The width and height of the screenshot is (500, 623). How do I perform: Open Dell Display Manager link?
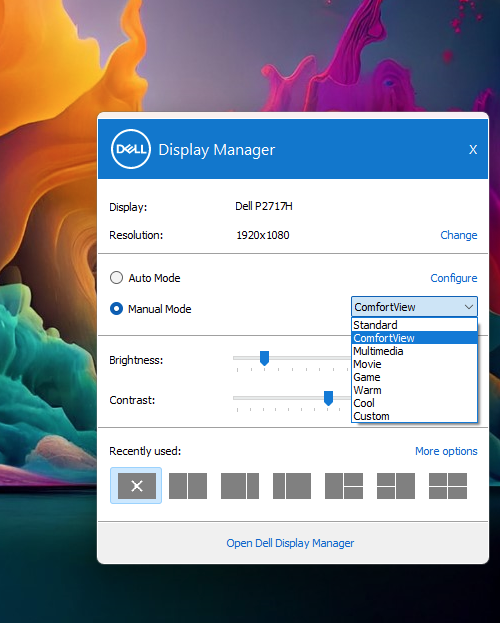coord(290,543)
